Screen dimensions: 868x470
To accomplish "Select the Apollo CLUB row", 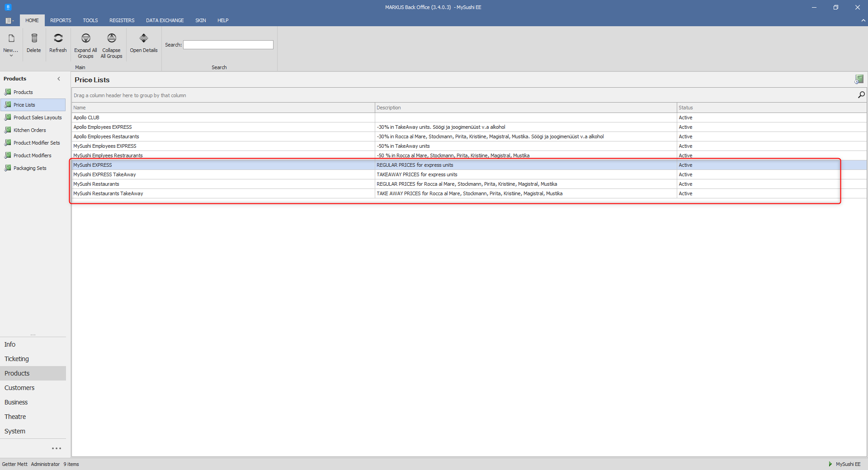I will 469,117.
